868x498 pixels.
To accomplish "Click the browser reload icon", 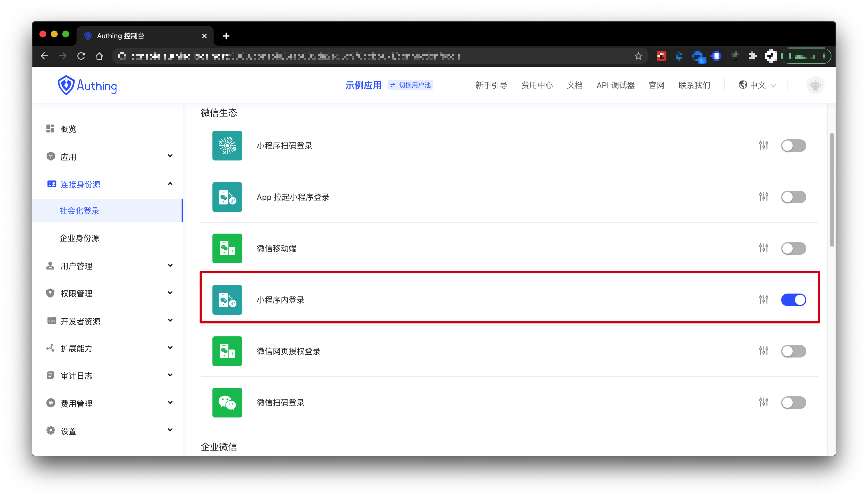I will (x=81, y=56).
